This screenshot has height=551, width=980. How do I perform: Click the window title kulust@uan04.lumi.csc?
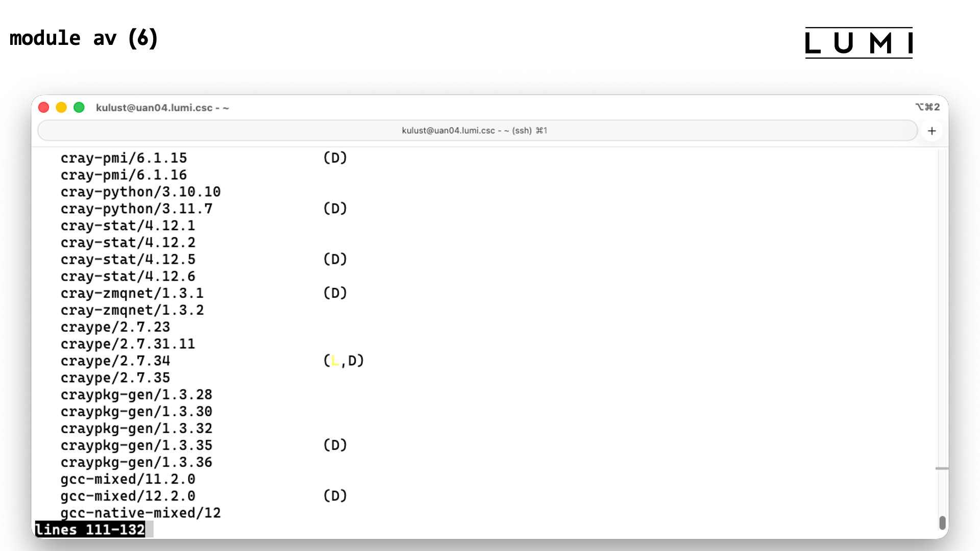[x=162, y=108]
